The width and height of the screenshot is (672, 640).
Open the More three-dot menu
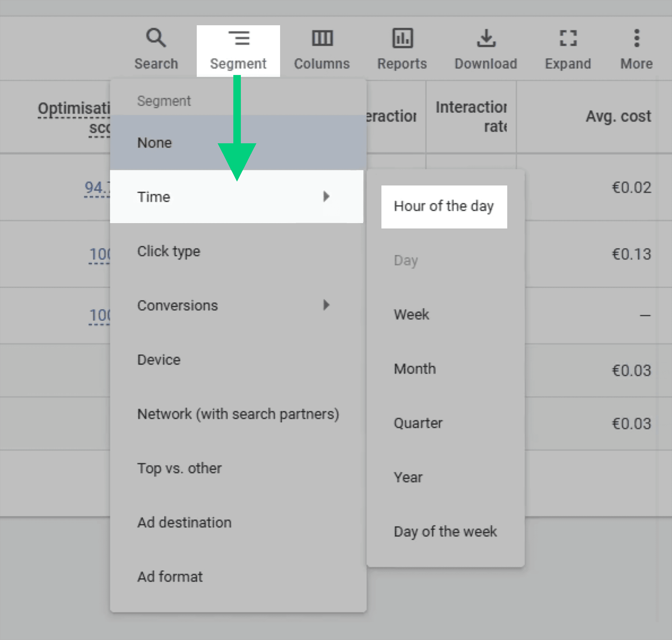click(x=636, y=38)
